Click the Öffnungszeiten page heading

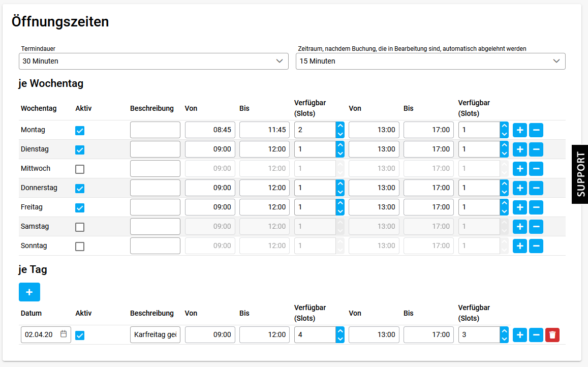pos(60,22)
